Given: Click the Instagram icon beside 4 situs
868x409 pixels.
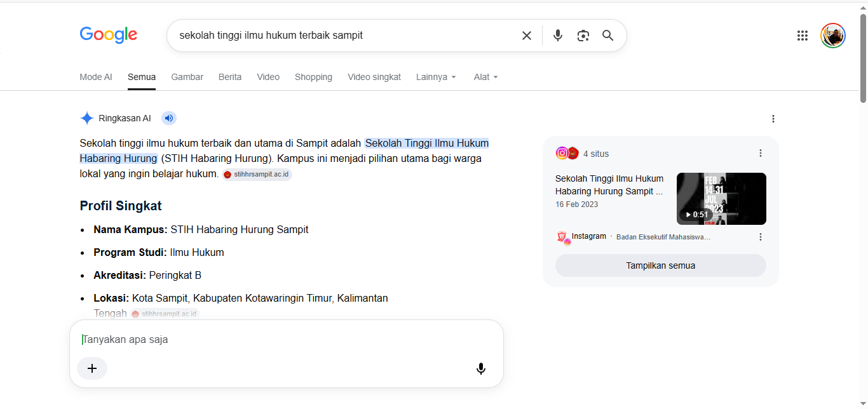Looking at the screenshot, I should pyautogui.click(x=562, y=153).
